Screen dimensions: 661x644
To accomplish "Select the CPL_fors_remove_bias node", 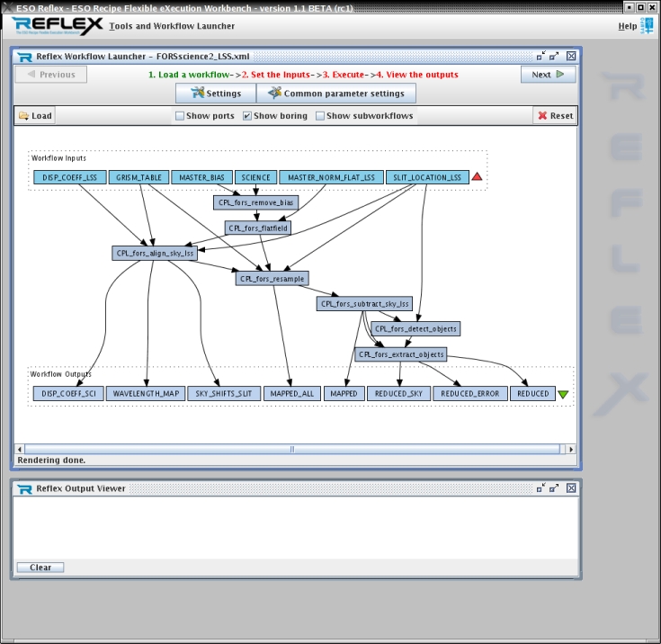I will [x=256, y=202].
